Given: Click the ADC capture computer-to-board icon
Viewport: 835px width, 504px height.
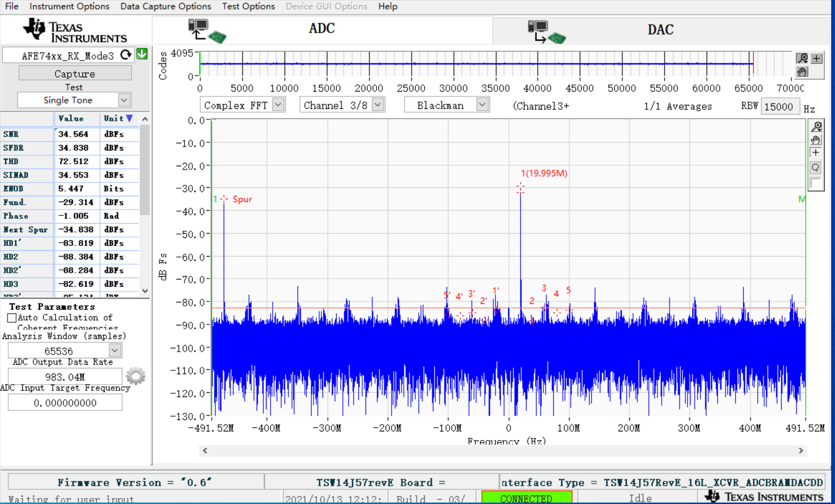Looking at the screenshot, I should click(207, 31).
